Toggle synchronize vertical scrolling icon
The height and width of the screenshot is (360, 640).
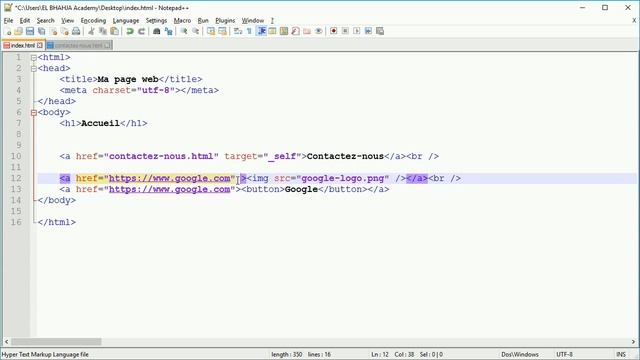[x=211, y=31]
